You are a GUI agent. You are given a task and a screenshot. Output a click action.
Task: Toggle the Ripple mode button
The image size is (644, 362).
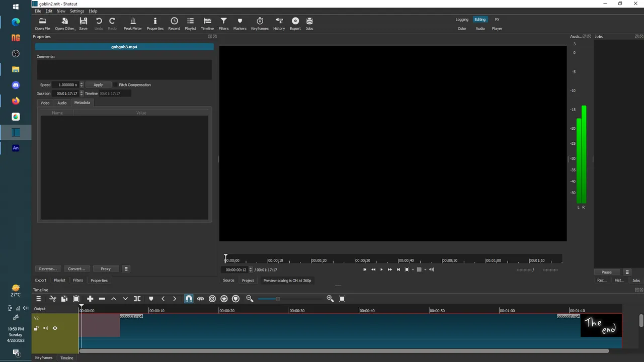[212, 299]
